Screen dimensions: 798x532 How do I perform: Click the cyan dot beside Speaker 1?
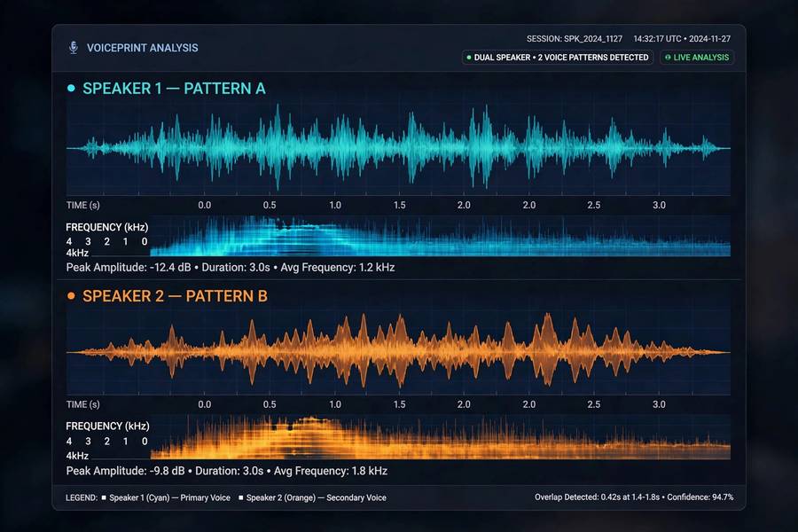click(71, 88)
